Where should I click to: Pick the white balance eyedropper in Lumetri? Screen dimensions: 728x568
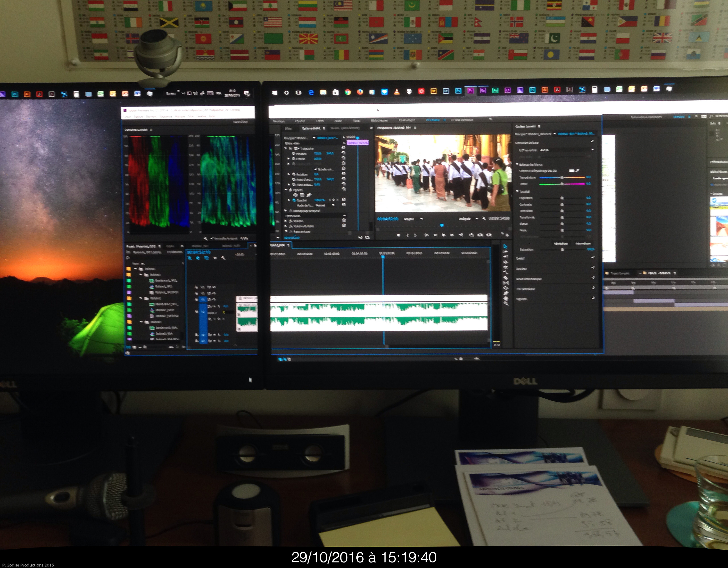point(578,171)
